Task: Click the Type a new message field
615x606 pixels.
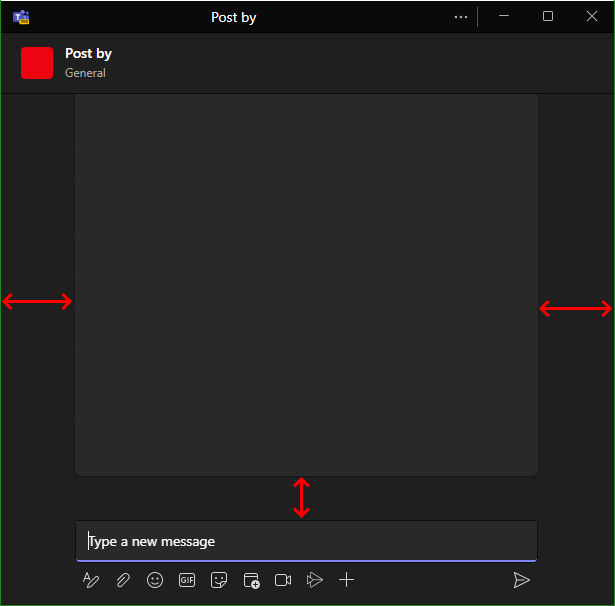Action: [x=306, y=541]
